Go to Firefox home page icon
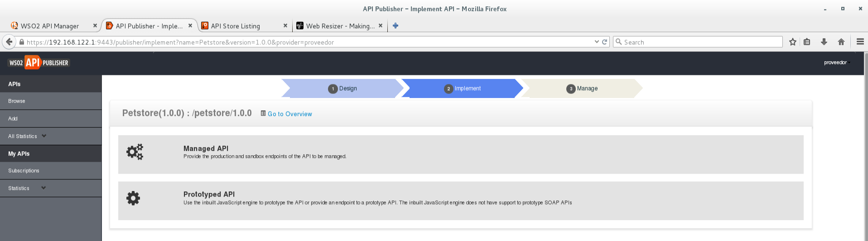 (x=841, y=42)
